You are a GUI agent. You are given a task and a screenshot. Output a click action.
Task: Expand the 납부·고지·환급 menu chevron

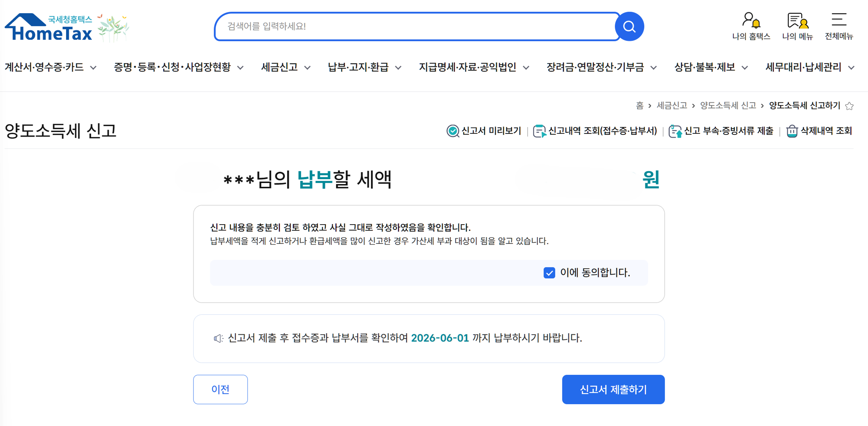[398, 68]
